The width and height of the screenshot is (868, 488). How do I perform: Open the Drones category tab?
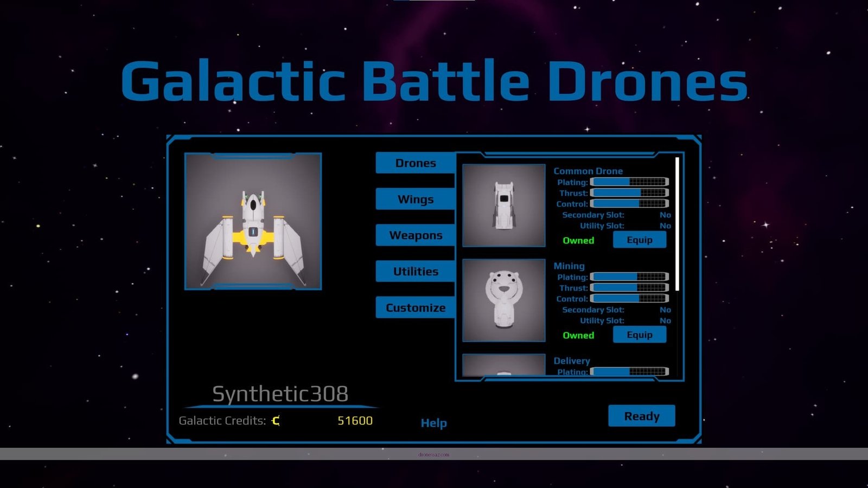click(415, 163)
